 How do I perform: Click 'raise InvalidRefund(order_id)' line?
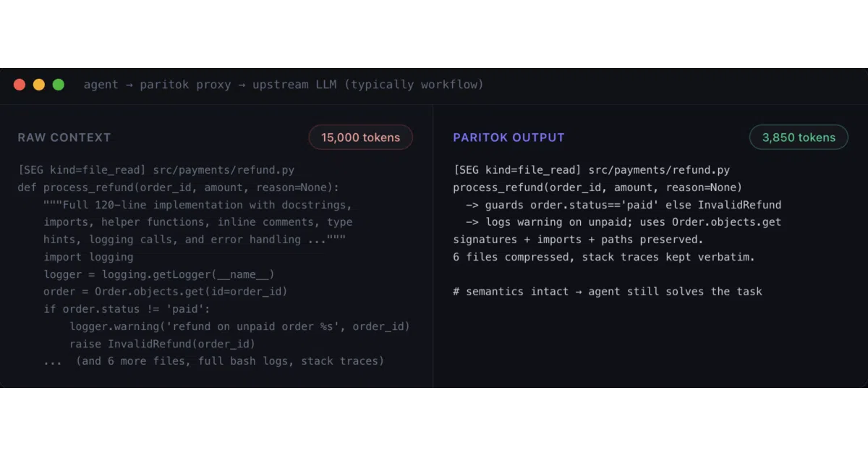tap(162, 344)
